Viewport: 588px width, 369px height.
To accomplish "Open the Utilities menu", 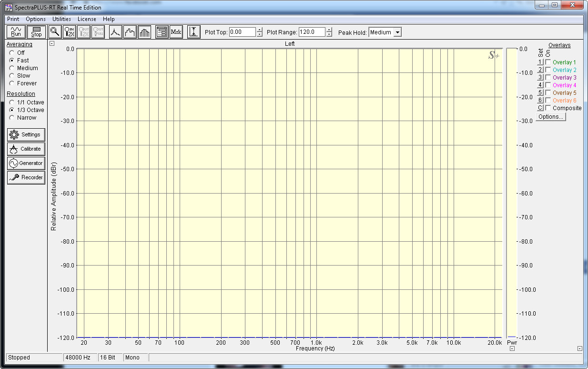I will pyautogui.click(x=61, y=19).
